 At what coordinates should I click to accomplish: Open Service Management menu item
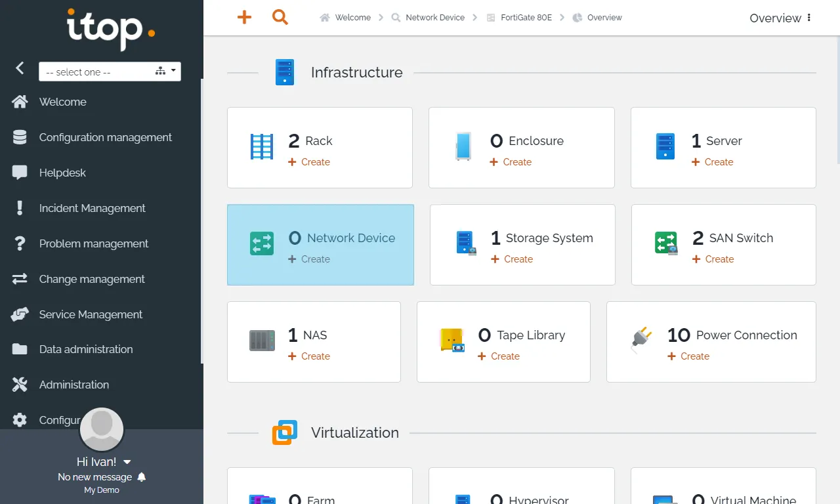click(91, 314)
